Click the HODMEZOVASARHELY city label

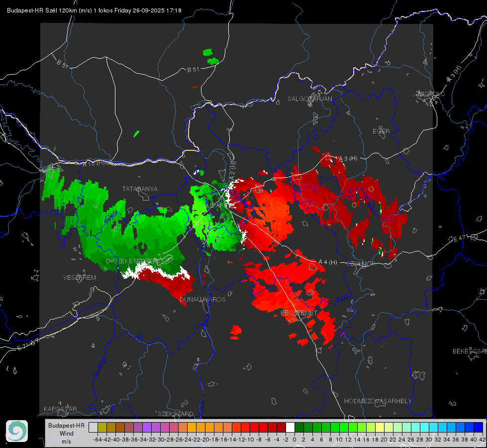pyautogui.click(x=378, y=401)
